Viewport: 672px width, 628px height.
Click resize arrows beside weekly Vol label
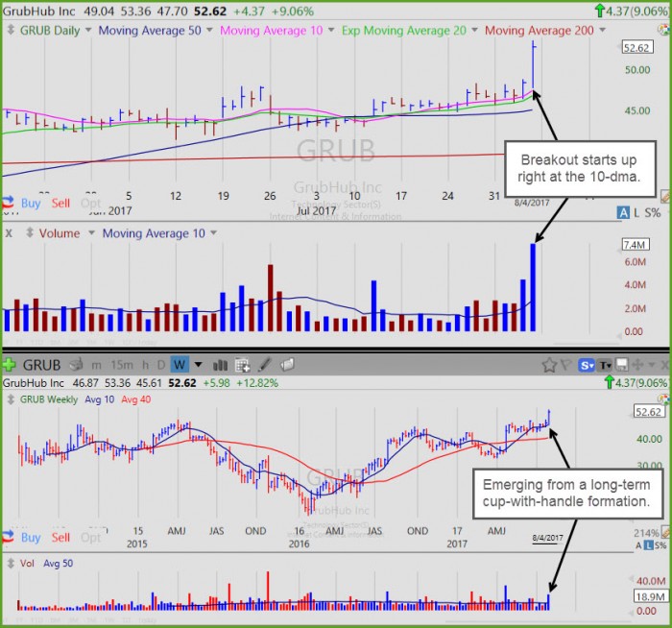pyautogui.click(x=12, y=563)
